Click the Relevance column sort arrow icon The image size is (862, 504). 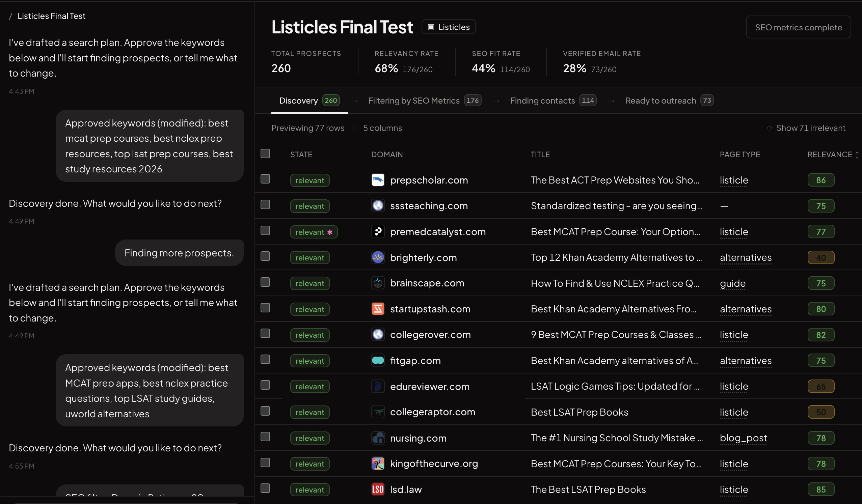click(857, 155)
